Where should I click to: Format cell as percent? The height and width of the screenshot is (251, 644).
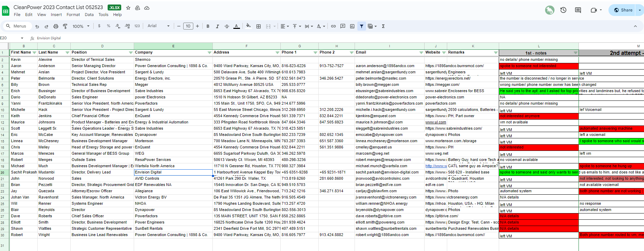[x=109, y=26]
